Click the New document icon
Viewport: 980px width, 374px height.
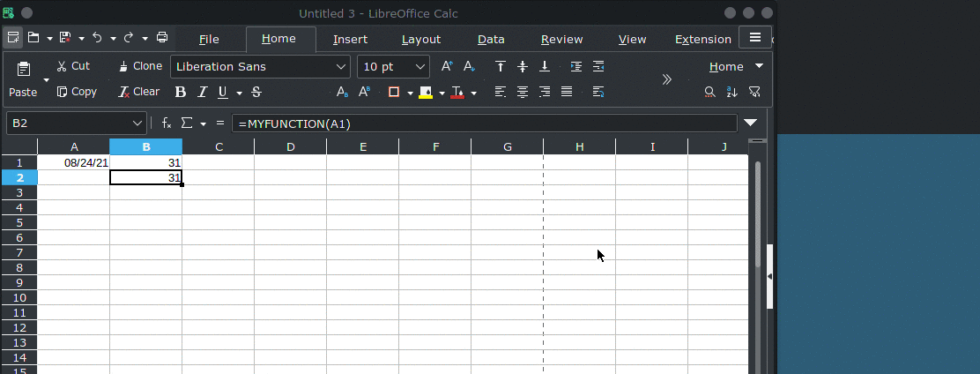click(x=13, y=38)
